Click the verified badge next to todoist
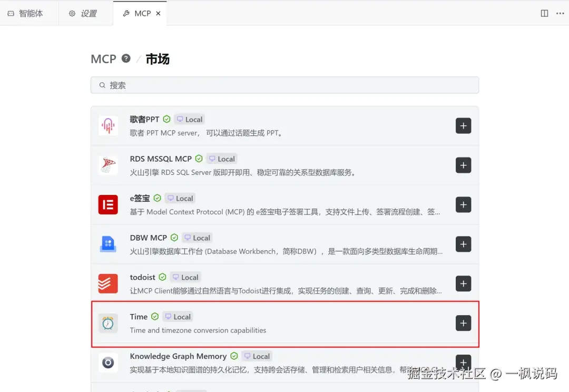This screenshot has width=569, height=392. pos(163,277)
